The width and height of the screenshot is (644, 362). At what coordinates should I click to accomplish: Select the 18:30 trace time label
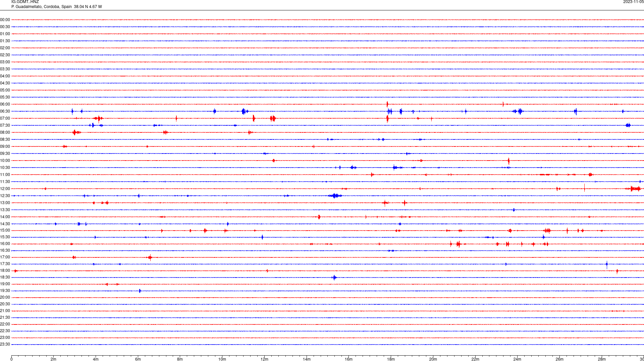tap(5, 277)
